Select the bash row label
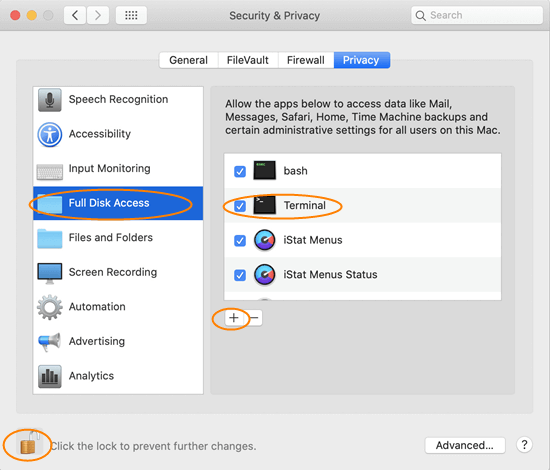550x470 pixels. [x=296, y=171]
